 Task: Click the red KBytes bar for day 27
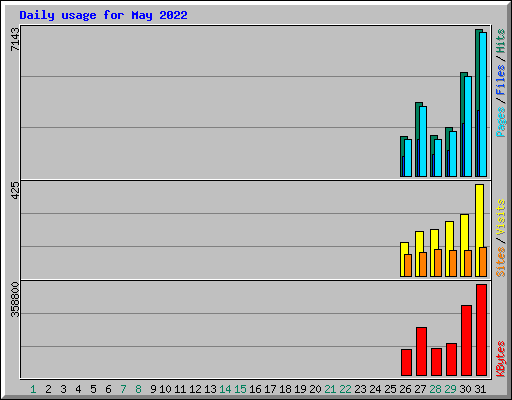421,351
